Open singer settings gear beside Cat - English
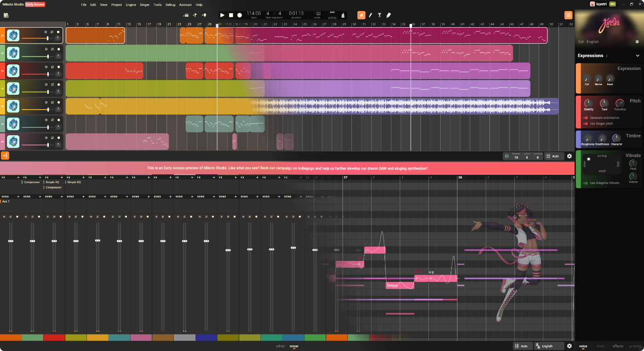This screenshot has width=644, height=351. click(637, 42)
